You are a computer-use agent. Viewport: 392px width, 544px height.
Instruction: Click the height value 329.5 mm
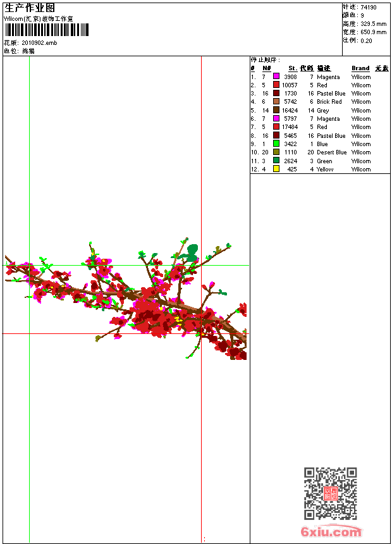click(x=373, y=24)
